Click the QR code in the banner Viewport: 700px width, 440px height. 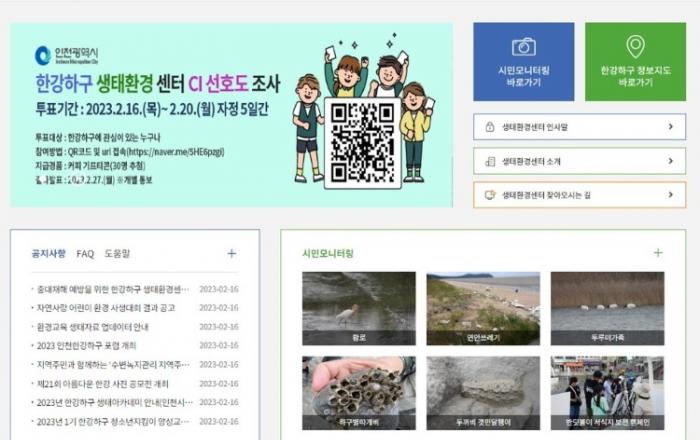pyautogui.click(x=362, y=142)
